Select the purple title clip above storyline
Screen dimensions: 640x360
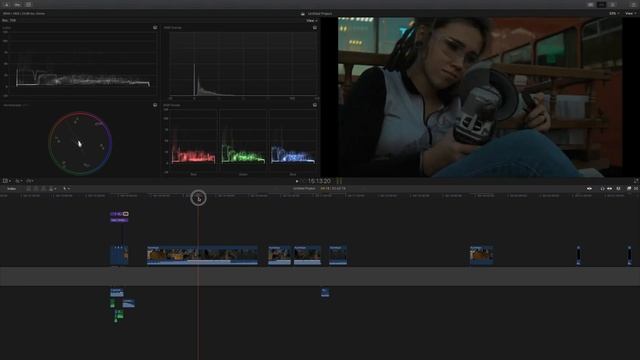pos(119,220)
